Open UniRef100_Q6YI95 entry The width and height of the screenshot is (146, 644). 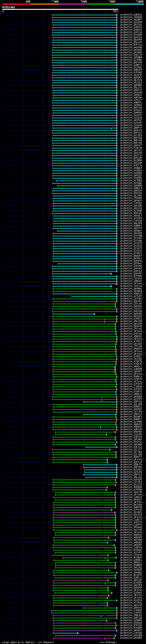[x=131, y=324]
